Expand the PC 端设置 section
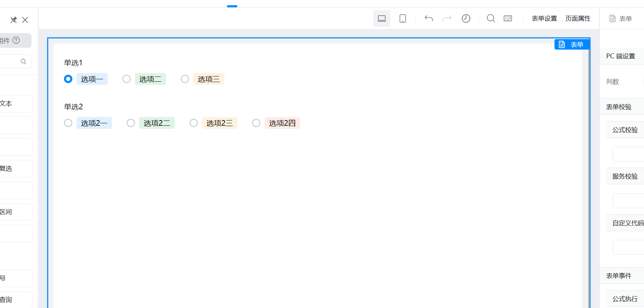The width and height of the screenshot is (644, 308). click(622, 56)
